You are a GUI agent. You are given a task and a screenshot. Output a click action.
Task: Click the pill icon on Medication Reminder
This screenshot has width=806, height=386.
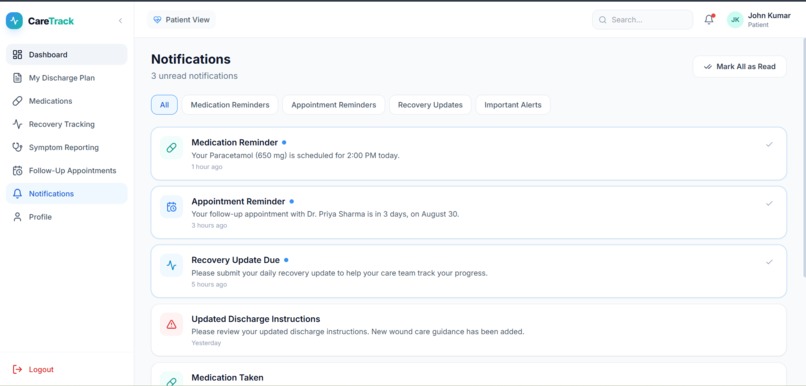pyautogui.click(x=171, y=148)
